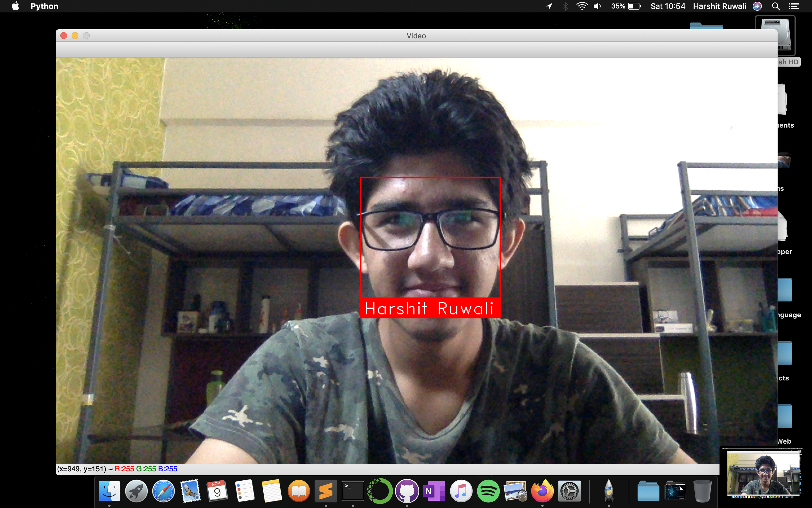Open iTunes music app in dock
The image size is (812, 508).
click(461, 491)
